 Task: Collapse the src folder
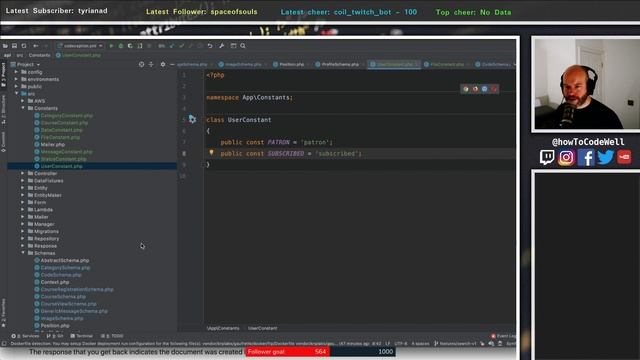16,93
